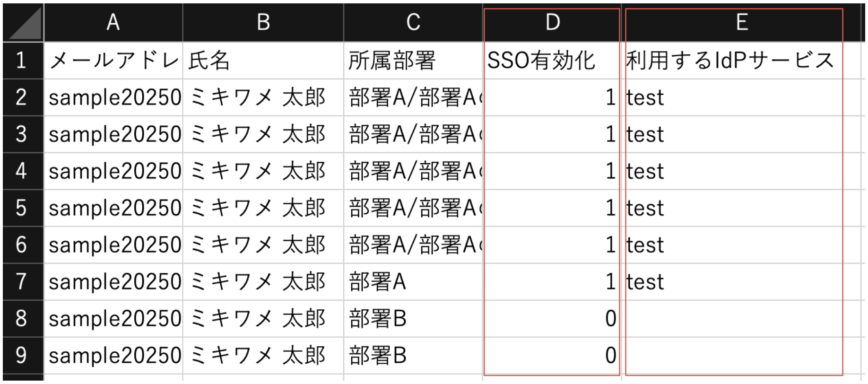This screenshot has height=384, width=868.
Task: Click the 利用するIdPサービス header cell
Action: (741, 61)
